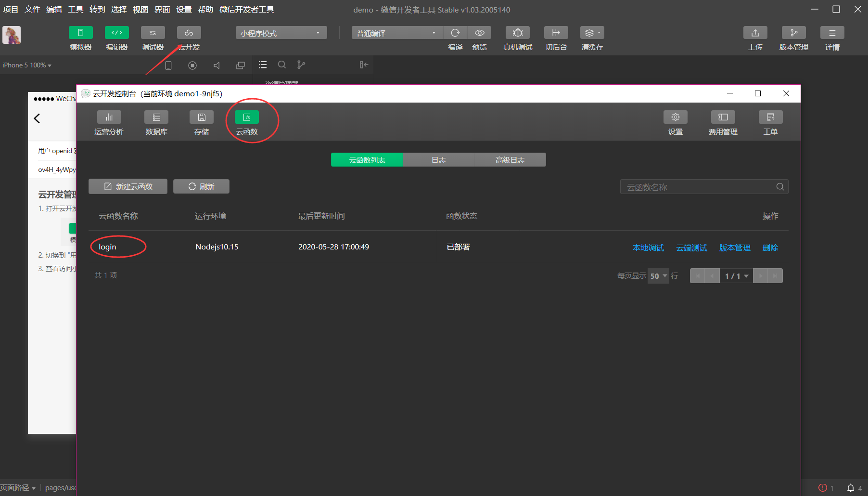Go back with the simulator back arrow
This screenshot has height=496, width=868.
(x=37, y=118)
